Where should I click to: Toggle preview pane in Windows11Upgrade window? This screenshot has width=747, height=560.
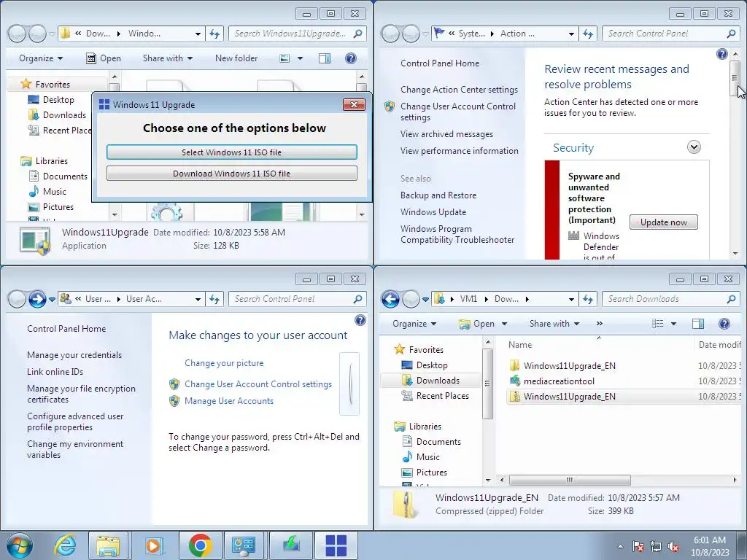click(325, 58)
